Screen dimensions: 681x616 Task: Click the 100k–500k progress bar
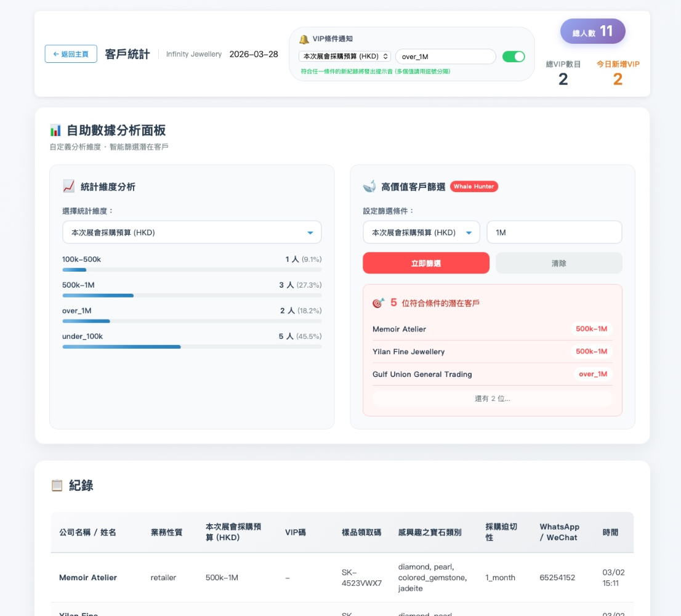coord(192,270)
